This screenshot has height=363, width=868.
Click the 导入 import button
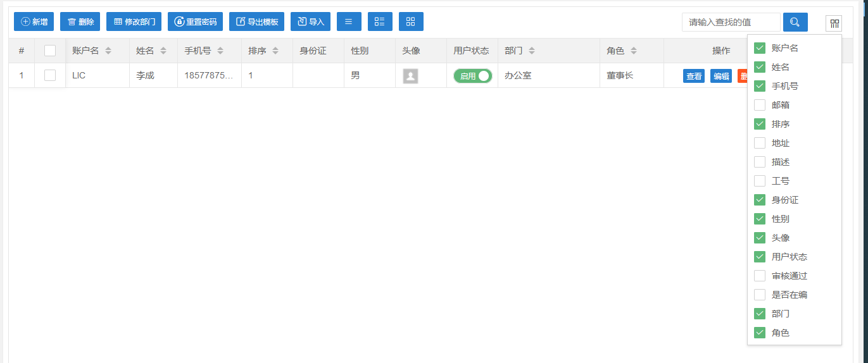tap(310, 22)
